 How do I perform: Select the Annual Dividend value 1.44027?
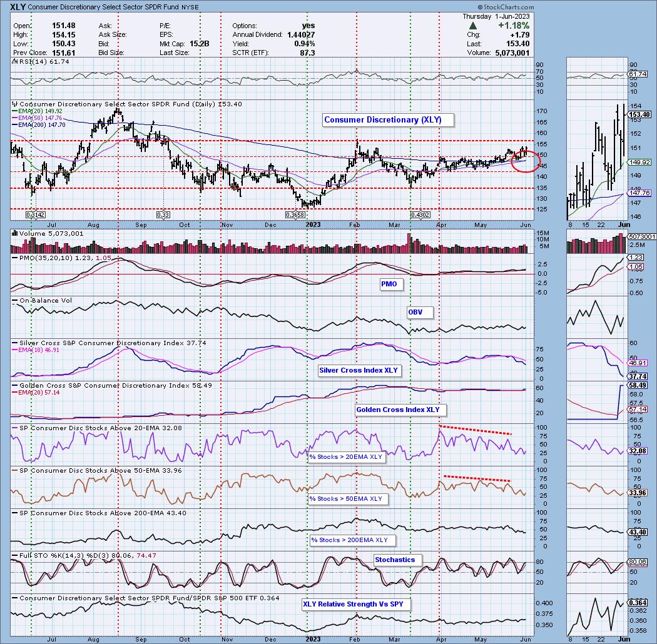(x=301, y=35)
